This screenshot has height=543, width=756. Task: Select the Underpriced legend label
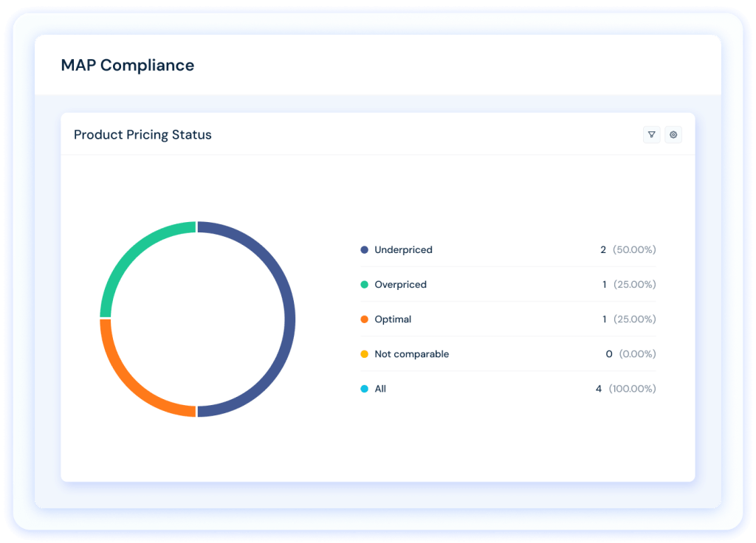(x=404, y=249)
